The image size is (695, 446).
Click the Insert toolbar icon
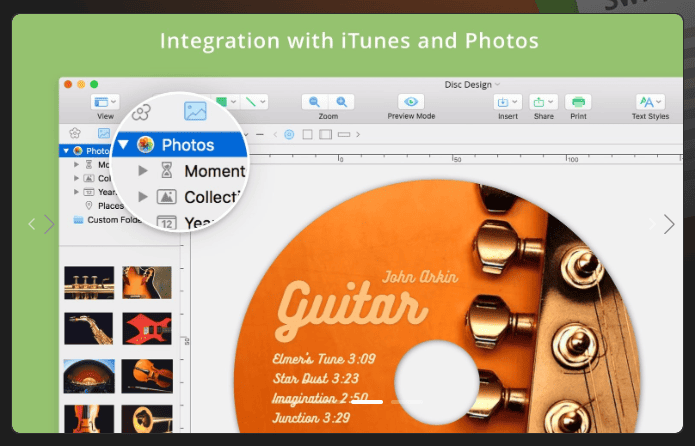point(503,102)
